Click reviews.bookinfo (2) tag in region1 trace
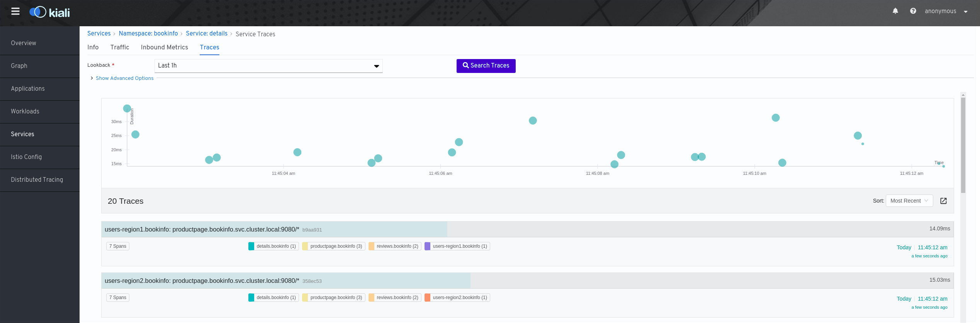Screen dimensions: 980x323 pos(395,246)
